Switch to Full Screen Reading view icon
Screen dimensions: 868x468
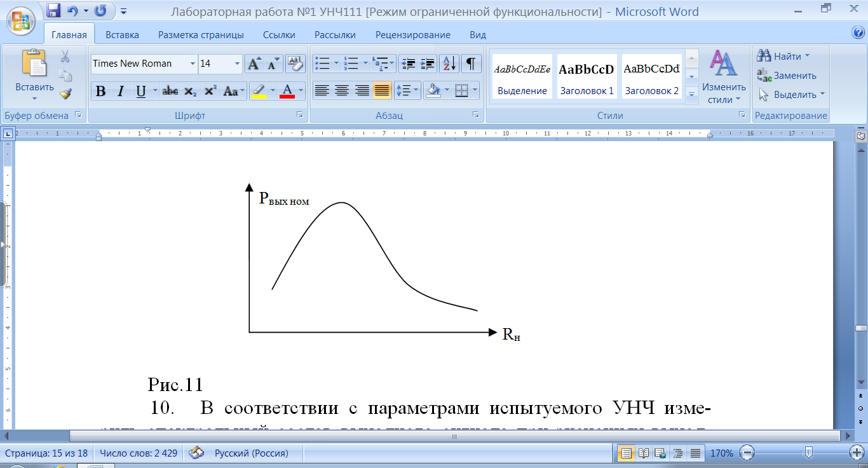(x=644, y=453)
